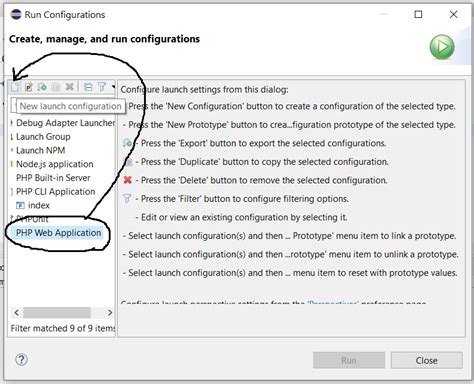Select the index configuration entry
This screenshot has height=384, width=474.
[39, 205]
